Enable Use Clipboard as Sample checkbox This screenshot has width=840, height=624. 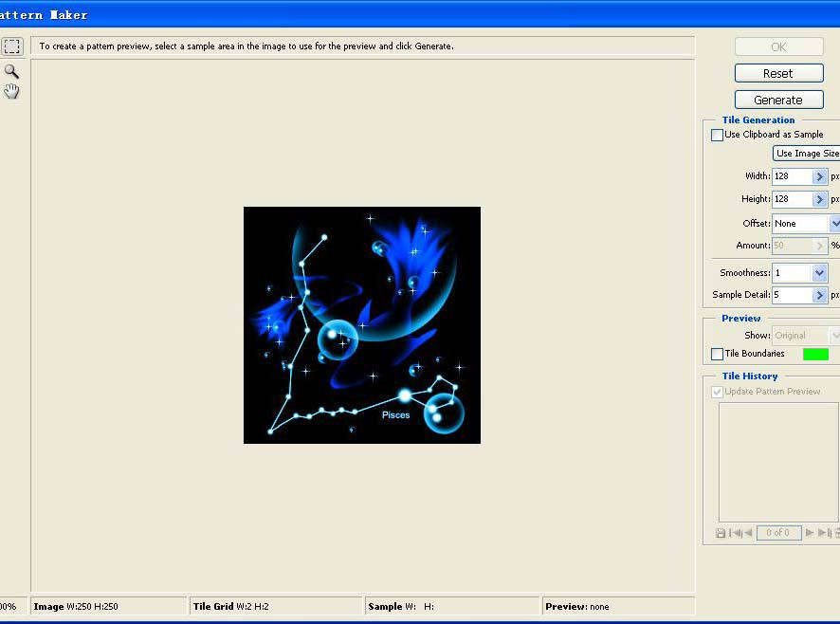tap(717, 135)
